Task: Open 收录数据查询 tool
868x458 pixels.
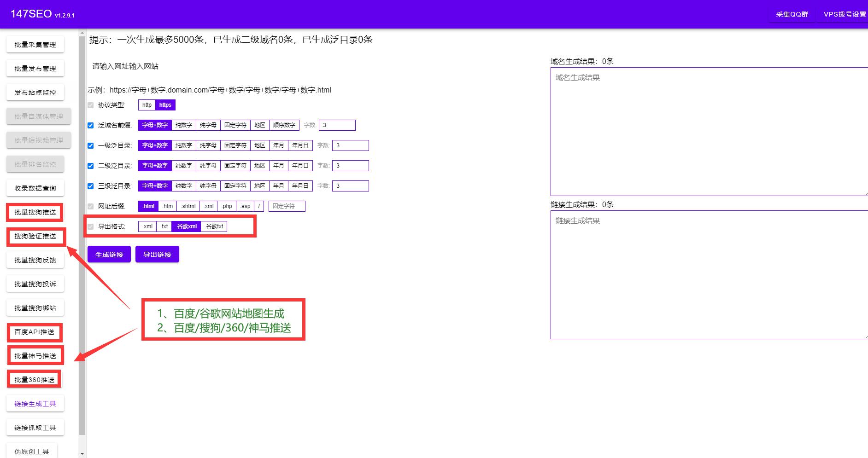Action: (35, 188)
